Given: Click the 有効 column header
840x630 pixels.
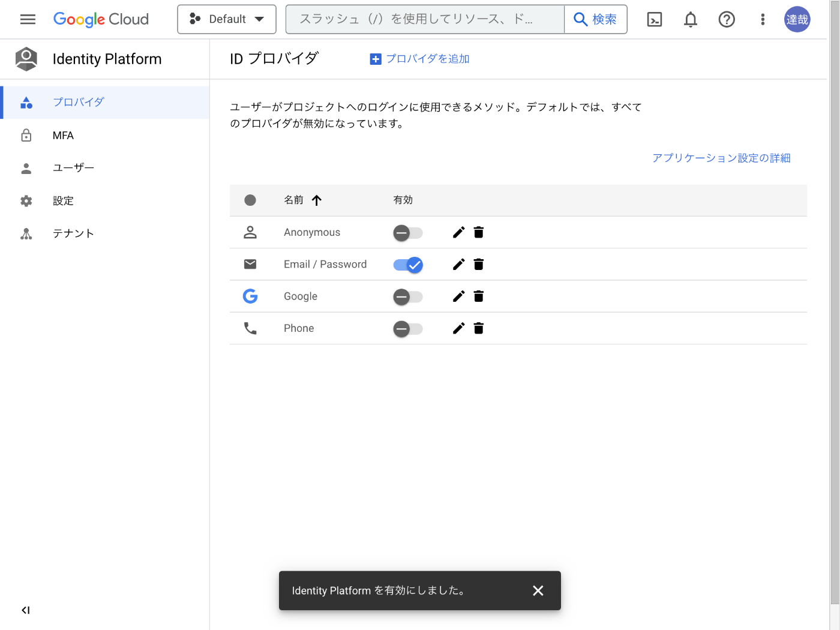Looking at the screenshot, I should click(x=403, y=200).
